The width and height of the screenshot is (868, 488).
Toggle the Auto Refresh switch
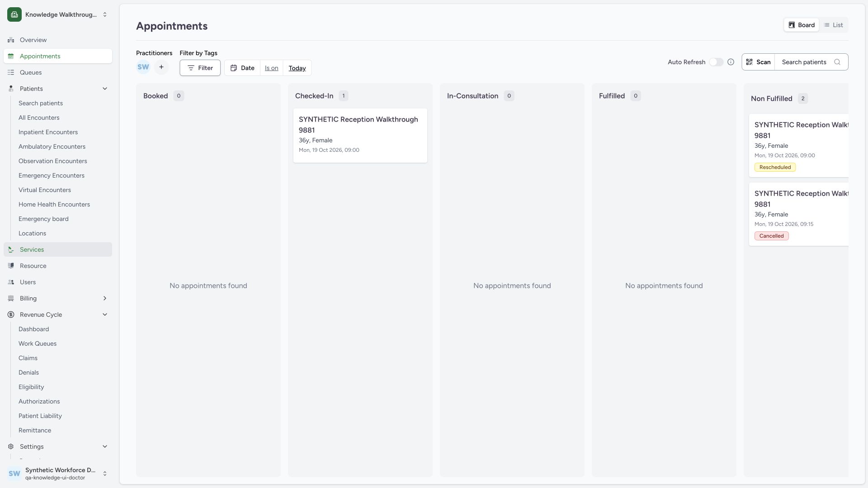716,62
